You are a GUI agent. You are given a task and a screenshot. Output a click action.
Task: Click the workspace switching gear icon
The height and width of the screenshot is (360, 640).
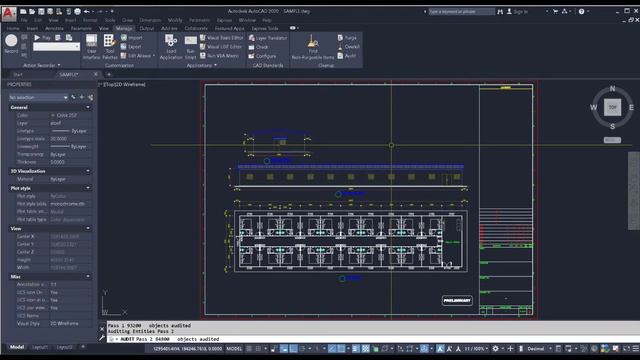pos(495,349)
